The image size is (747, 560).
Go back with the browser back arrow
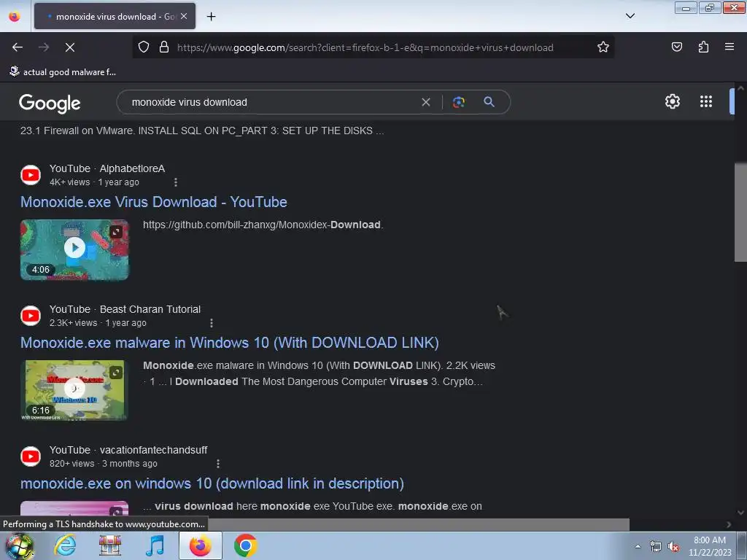point(18,47)
